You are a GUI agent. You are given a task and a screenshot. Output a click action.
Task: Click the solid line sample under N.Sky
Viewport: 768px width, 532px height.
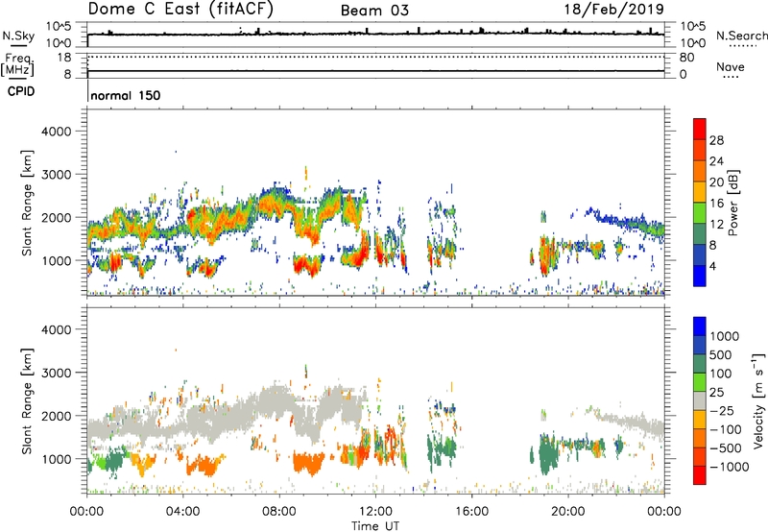[x=18, y=46]
